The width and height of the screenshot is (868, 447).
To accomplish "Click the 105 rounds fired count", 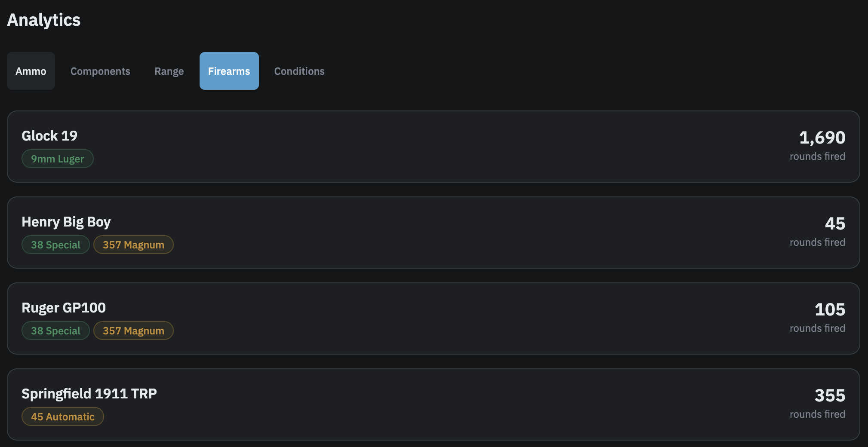I will pos(830,310).
